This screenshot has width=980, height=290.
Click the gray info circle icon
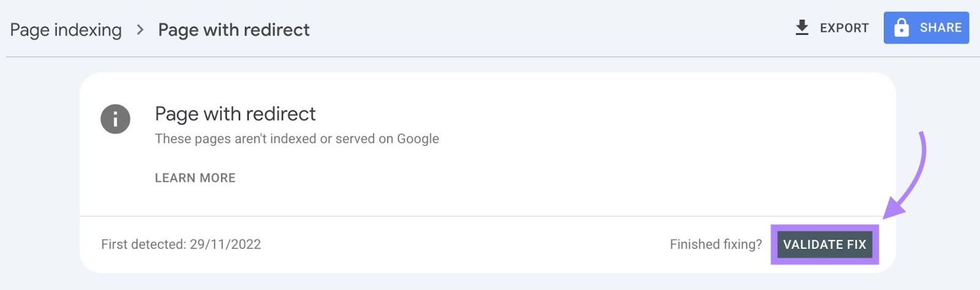coord(115,119)
